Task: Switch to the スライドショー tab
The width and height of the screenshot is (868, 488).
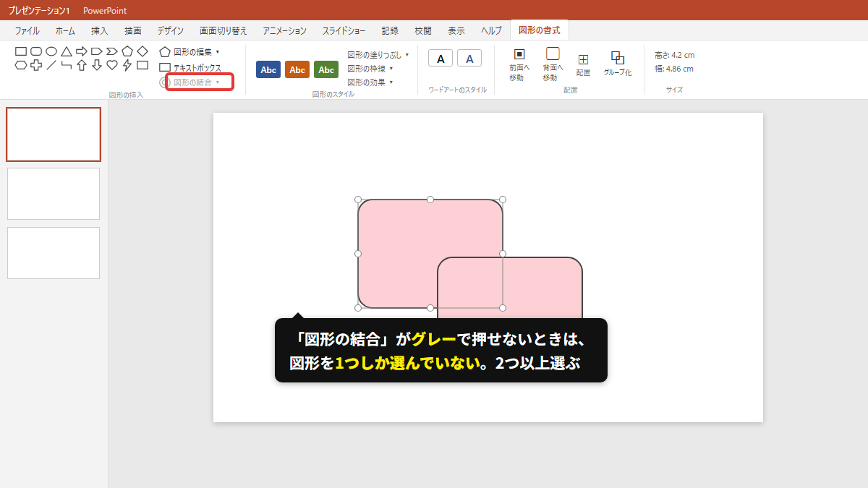Action: point(345,30)
